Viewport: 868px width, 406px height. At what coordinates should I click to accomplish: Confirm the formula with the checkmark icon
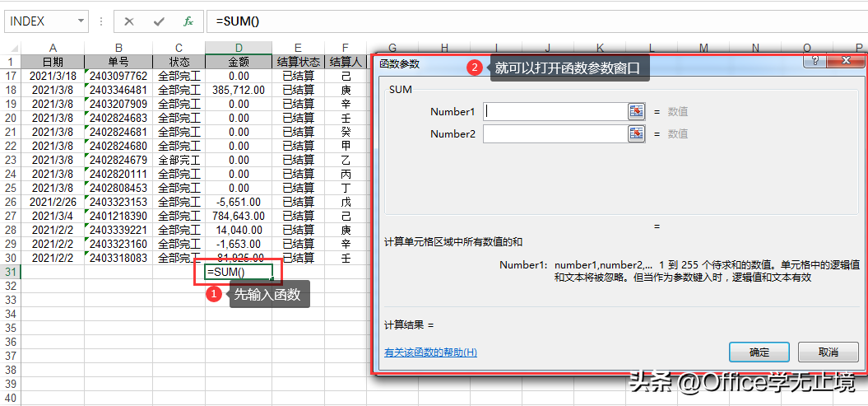tap(160, 21)
